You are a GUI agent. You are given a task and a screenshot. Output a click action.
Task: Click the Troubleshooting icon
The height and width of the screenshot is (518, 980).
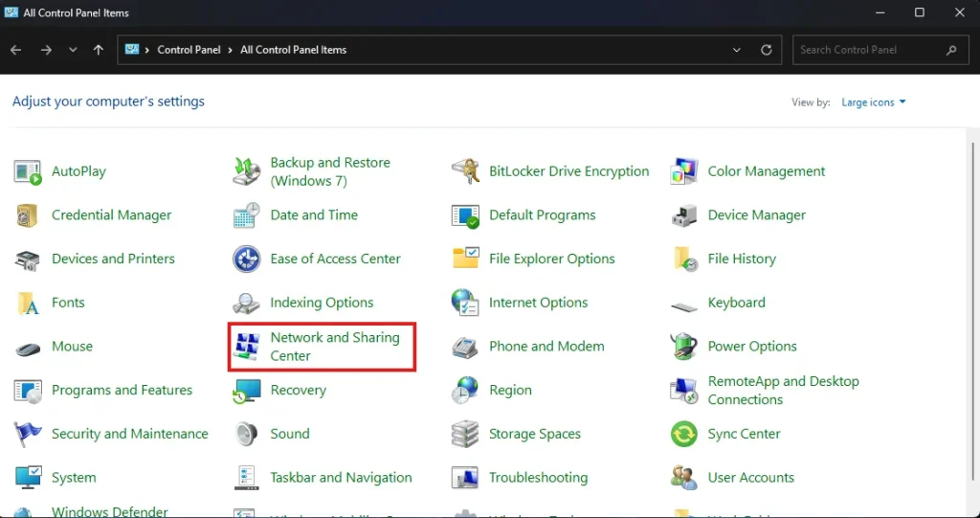coord(465,478)
